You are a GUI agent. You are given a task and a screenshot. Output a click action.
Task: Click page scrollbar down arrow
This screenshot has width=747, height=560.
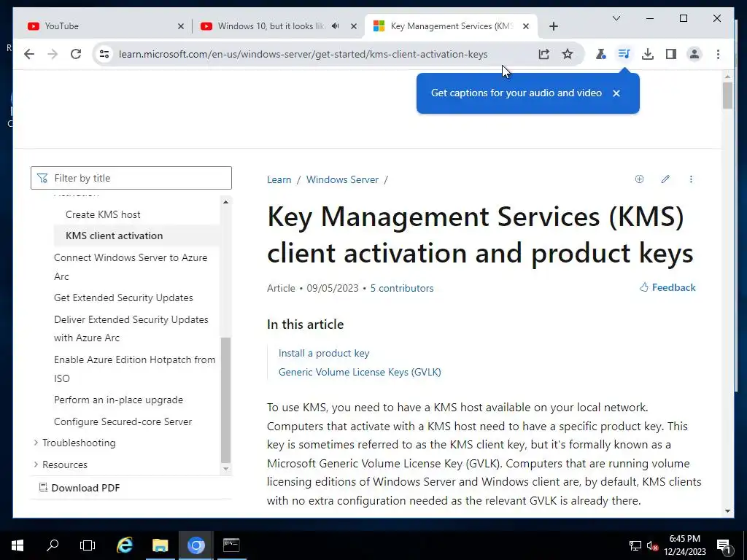[x=727, y=511]
